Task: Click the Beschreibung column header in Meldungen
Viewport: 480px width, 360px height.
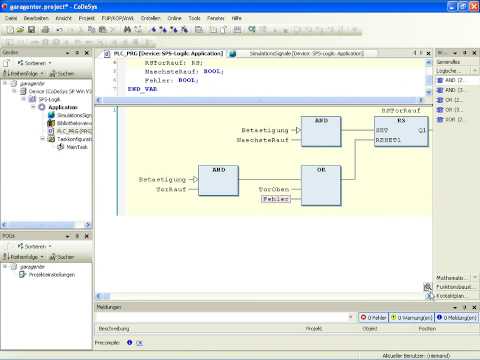Action: [114, 329]
